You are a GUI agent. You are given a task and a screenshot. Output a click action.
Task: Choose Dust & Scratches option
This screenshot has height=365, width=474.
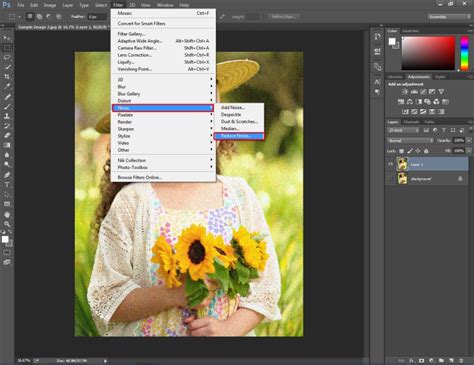click(x=239, y=121)
